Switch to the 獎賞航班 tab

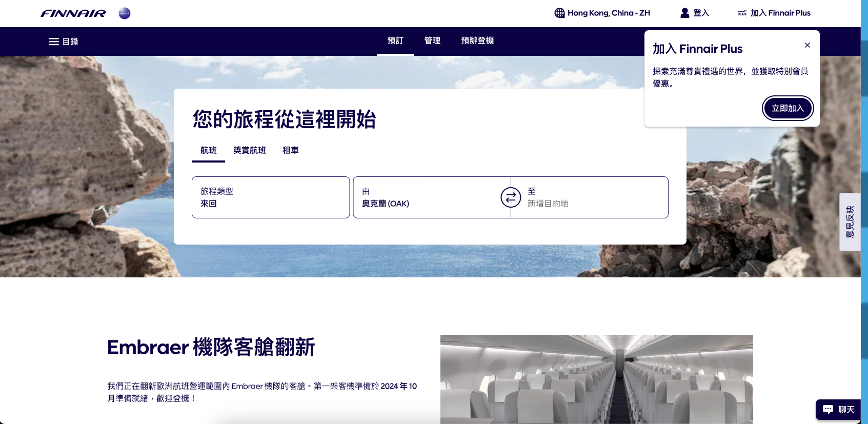250,150
